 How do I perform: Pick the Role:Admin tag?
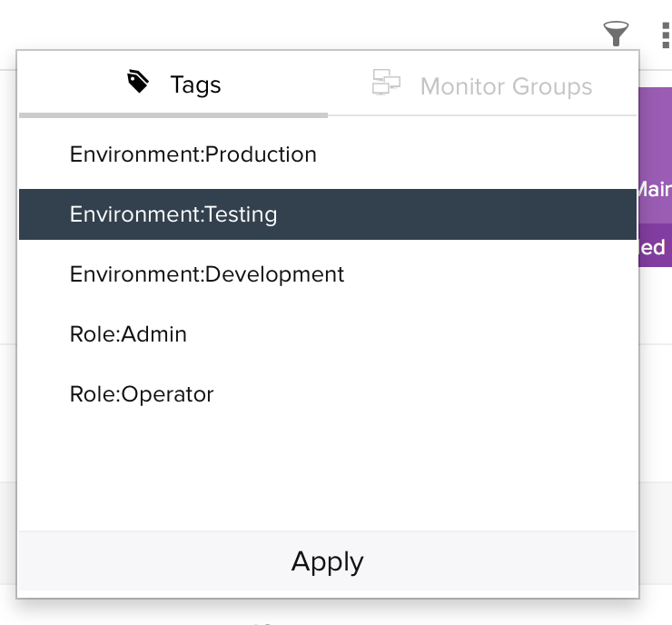128,334
